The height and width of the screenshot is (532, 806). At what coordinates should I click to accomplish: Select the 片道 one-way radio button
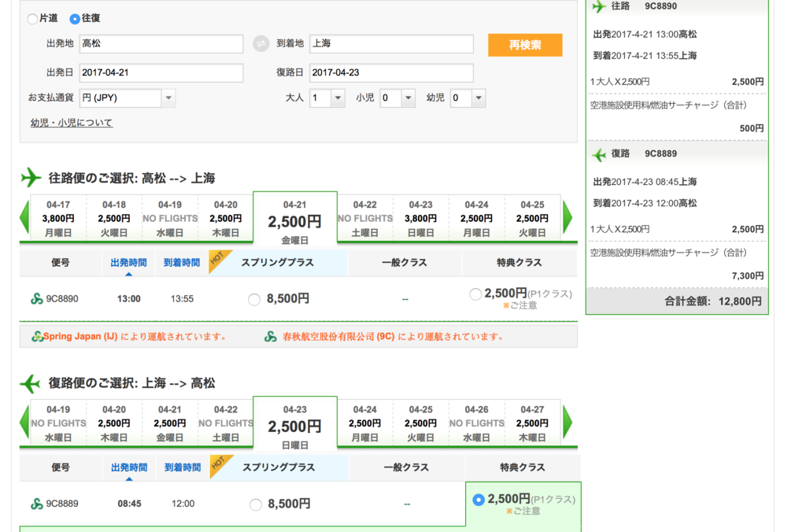point(32,19)
